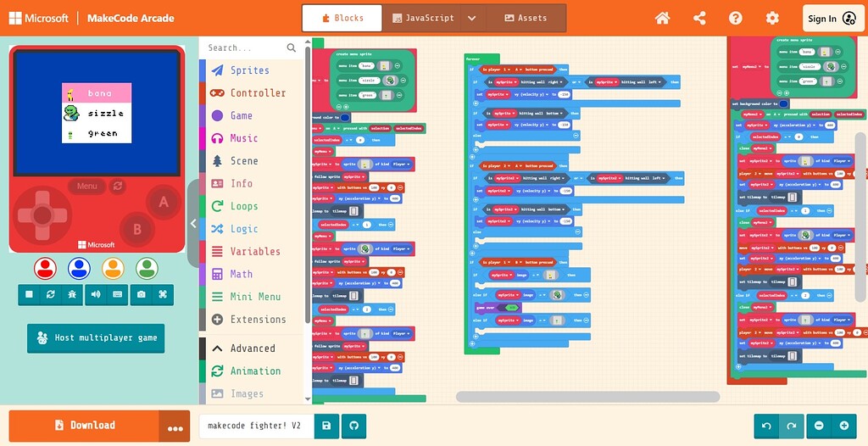Mute the simulator sound
The image size is (868, 446).
pos(96,295)
